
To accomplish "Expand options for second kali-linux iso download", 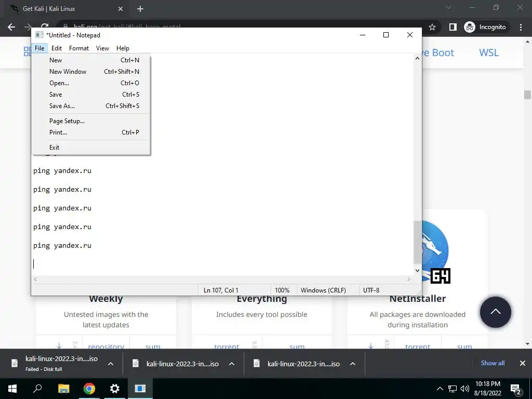I will click(x=232, y=364).
